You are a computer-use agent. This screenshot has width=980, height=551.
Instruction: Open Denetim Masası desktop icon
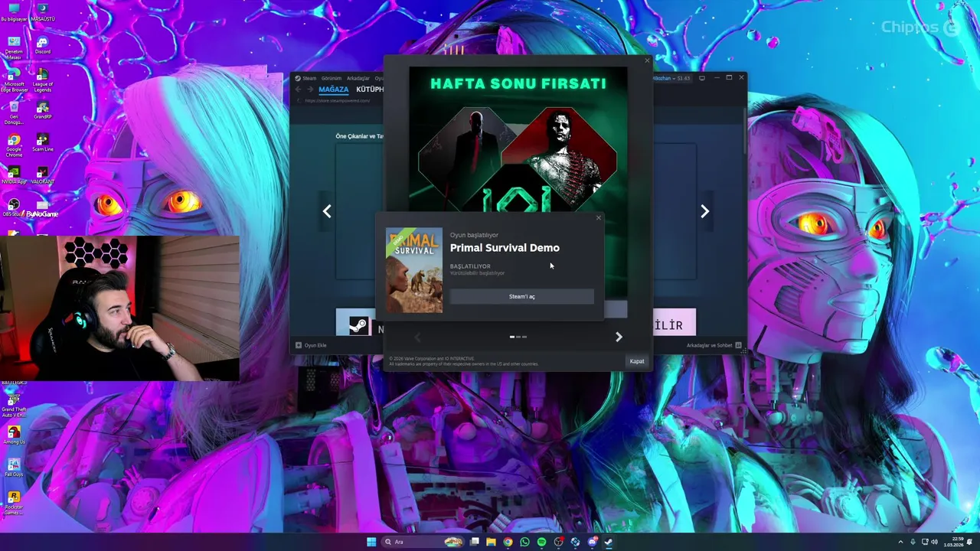pos(14,47)
